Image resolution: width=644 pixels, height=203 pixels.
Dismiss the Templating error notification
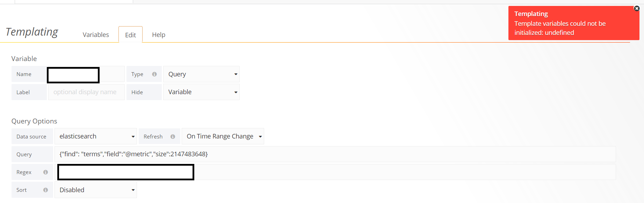click(637, 8)
